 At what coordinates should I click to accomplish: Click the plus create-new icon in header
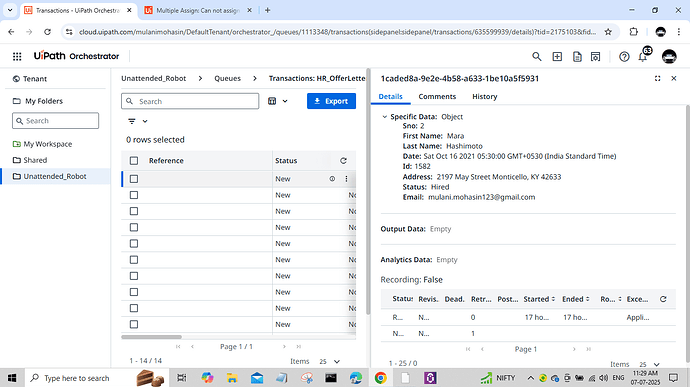tap(557, 56)
